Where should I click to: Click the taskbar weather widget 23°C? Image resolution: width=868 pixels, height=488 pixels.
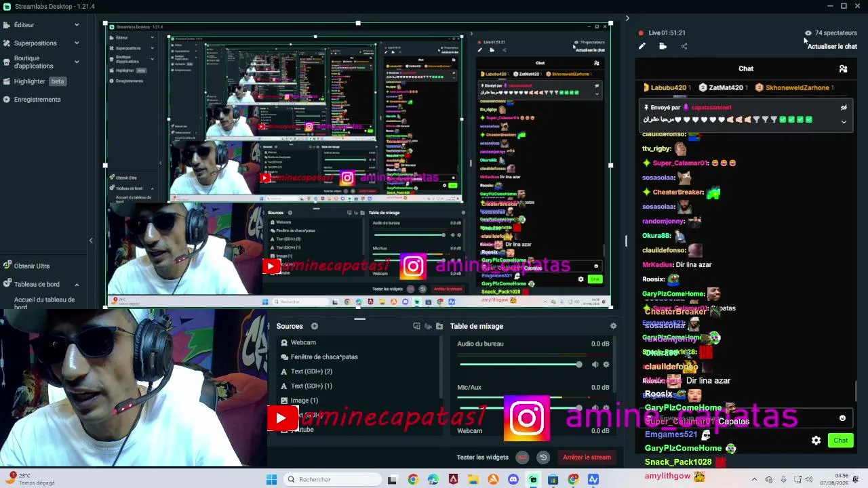click(31, 479)
